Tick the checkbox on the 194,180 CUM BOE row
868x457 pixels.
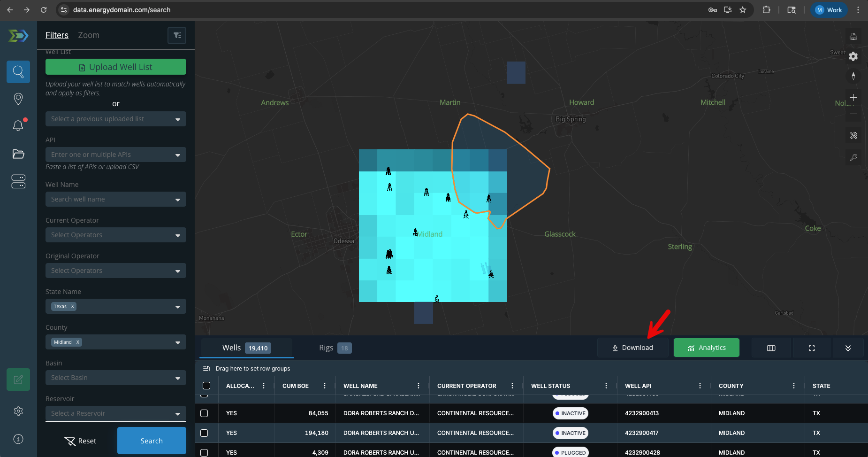[205, 433]
